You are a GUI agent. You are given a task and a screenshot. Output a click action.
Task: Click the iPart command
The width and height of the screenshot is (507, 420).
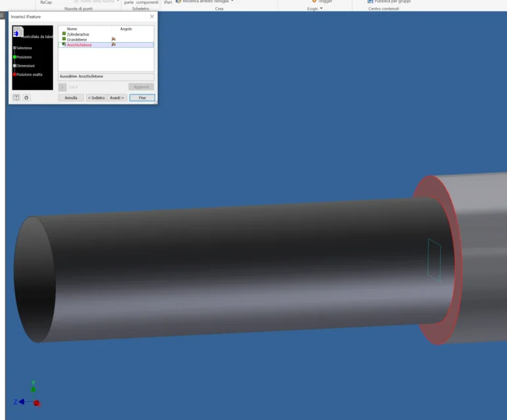(x=168, y=2)
